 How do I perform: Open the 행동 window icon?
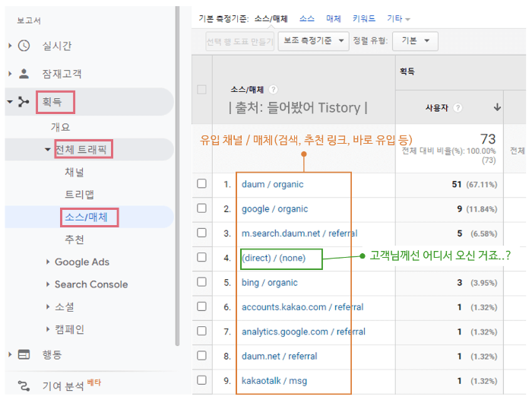click(24, 354)
